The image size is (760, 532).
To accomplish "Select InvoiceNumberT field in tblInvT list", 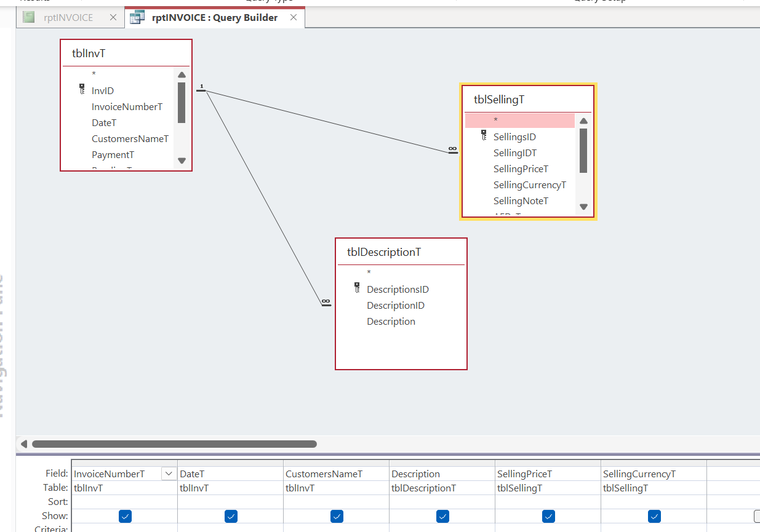I will (127, 106).
